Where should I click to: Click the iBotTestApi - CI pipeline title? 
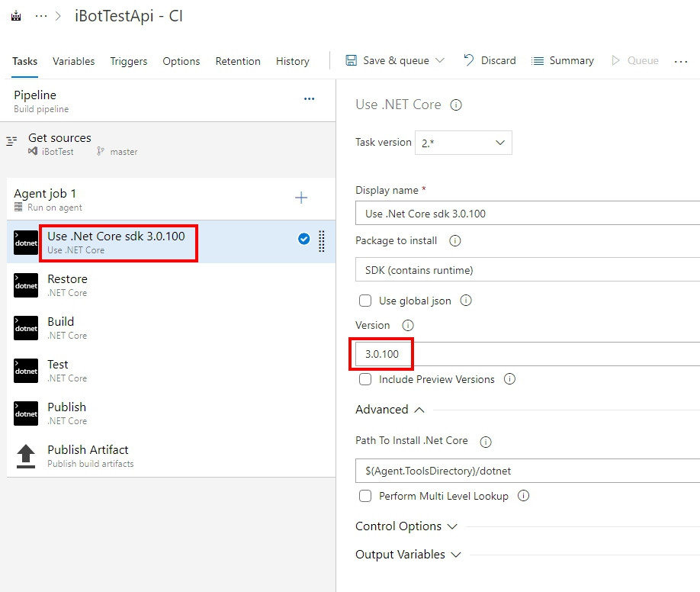[129, 16]
